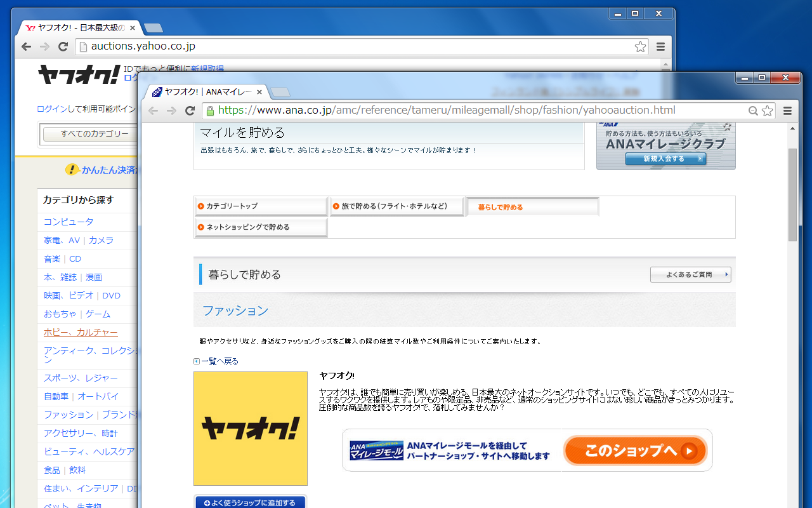
Task: Select the カテゴリートップ tab
Action: tap(261, 206)
